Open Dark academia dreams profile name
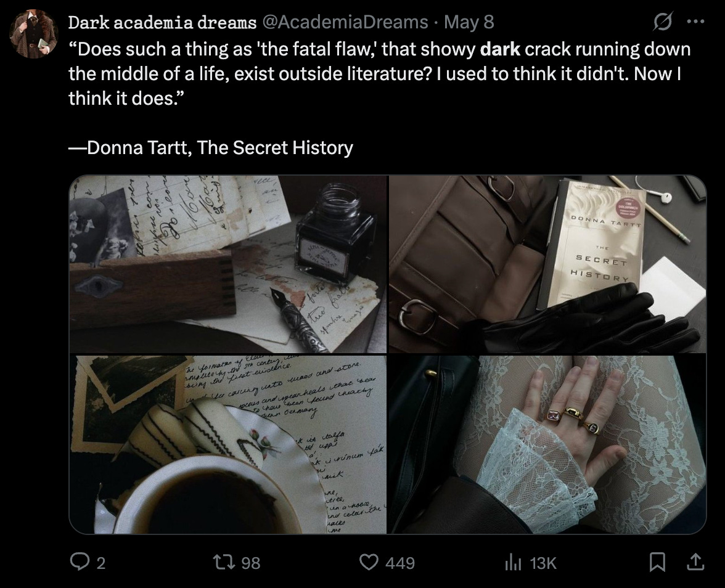725x588 pixels. click(162, 22)
